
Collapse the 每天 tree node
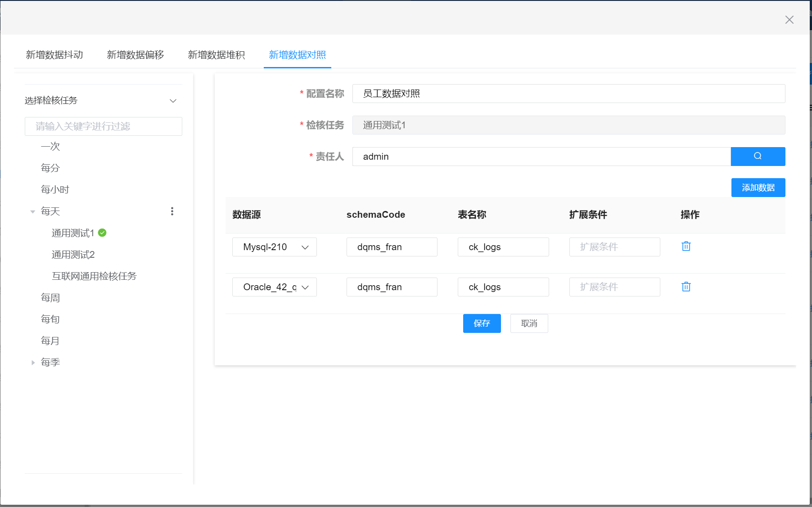coord(33,211)
